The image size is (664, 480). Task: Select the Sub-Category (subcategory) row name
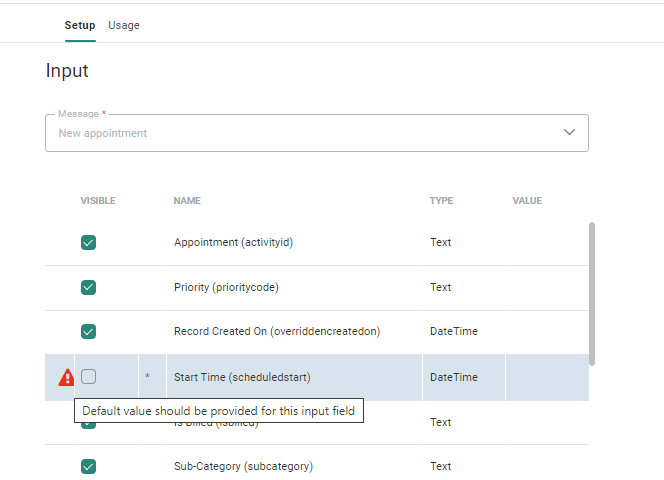click(x=243, y=466)
